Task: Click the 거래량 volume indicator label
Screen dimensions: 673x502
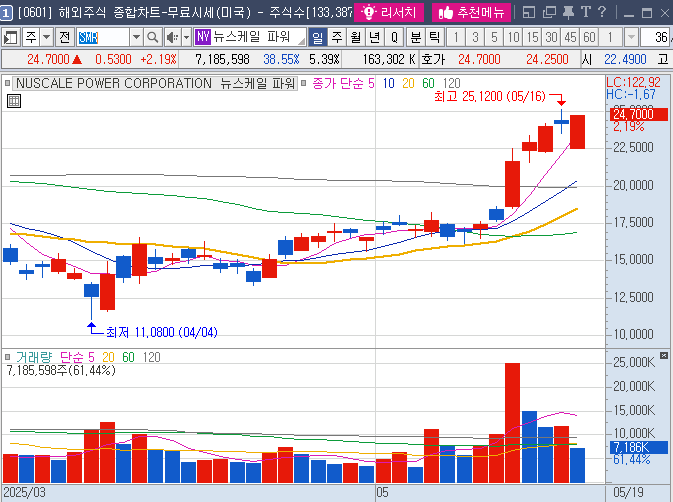Action: click(34, 357)
